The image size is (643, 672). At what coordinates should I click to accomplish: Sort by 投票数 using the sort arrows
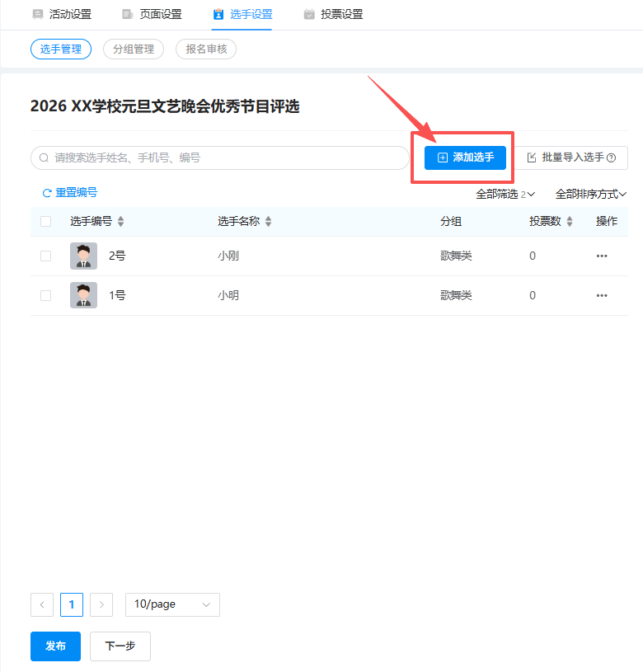570,222
